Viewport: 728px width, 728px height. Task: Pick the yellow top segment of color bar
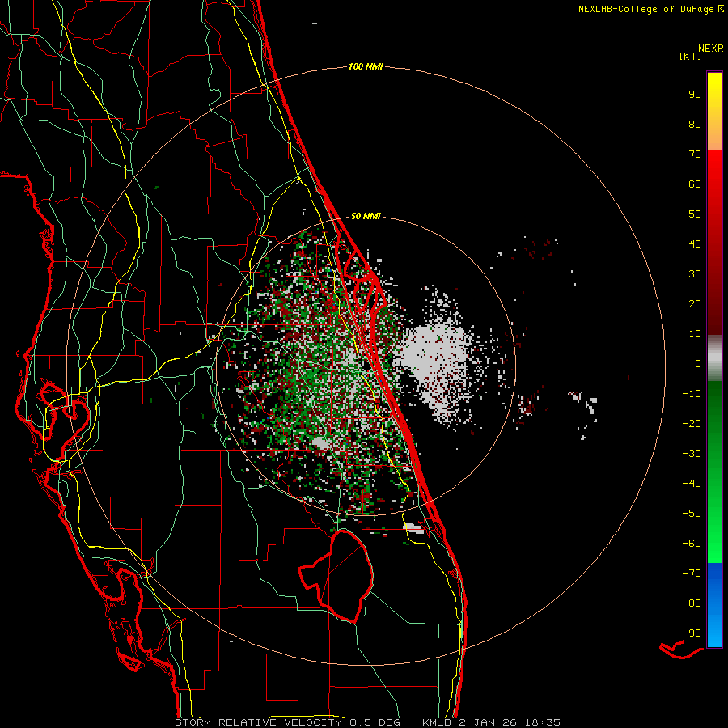point(714,112)
